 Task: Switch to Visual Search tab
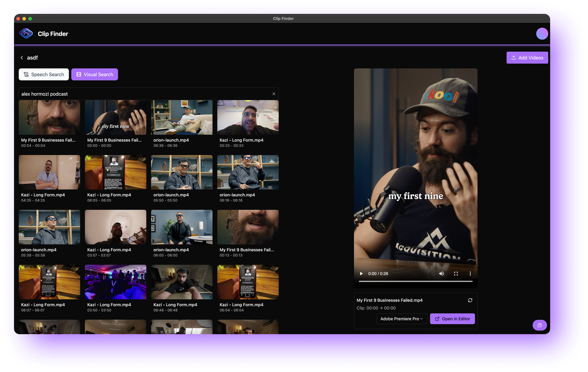coord(94,74)
